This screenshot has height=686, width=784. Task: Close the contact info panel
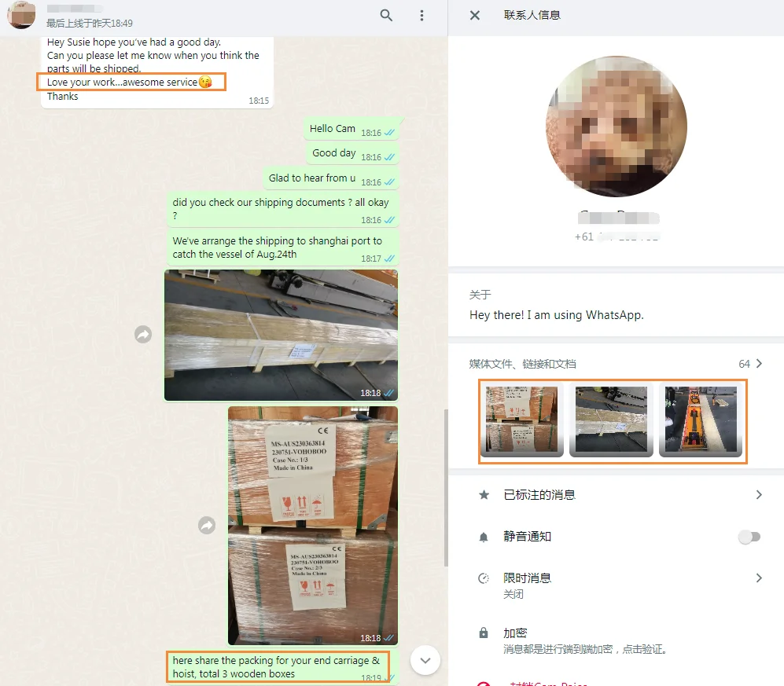tap(475, 16)
